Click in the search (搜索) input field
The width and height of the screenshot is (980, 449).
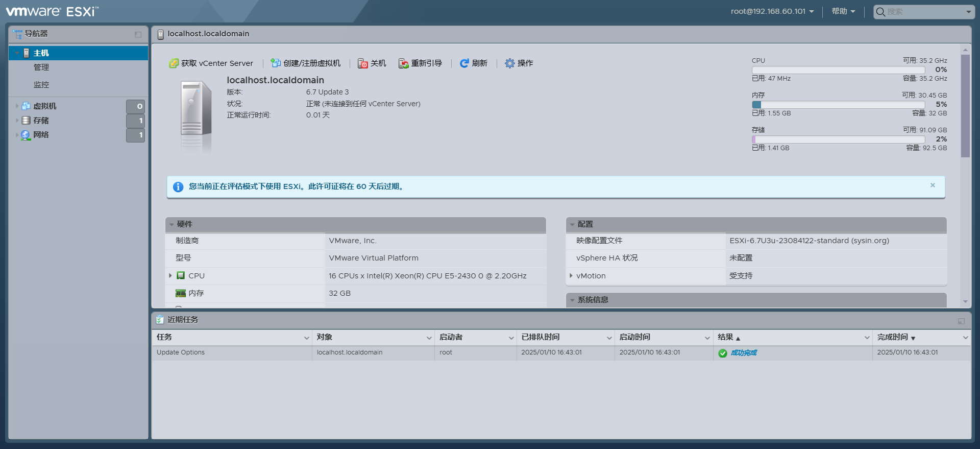(924, 12)
